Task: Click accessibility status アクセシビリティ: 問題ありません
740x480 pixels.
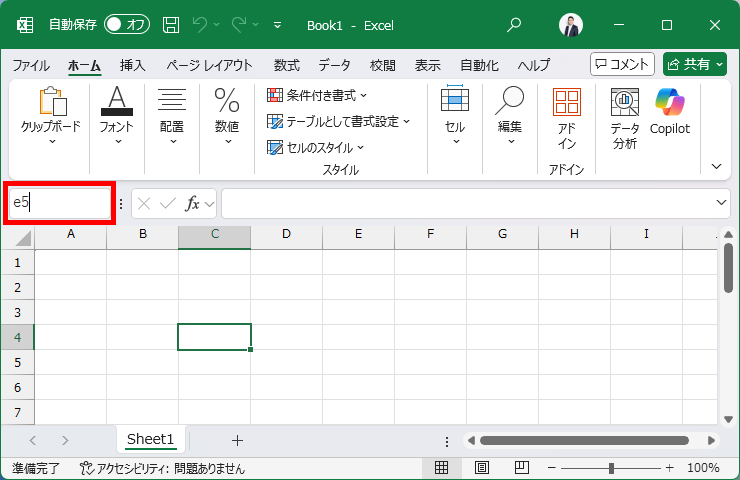Action: (162, 469)
